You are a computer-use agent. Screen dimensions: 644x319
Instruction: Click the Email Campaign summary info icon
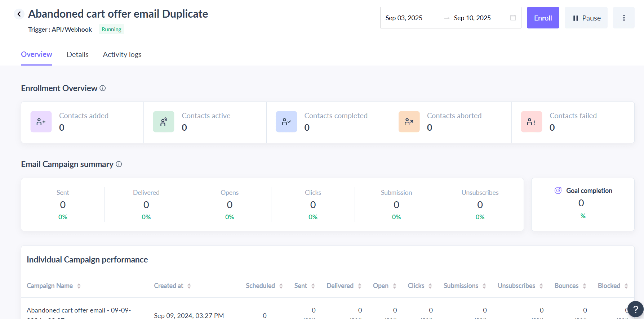119,164
